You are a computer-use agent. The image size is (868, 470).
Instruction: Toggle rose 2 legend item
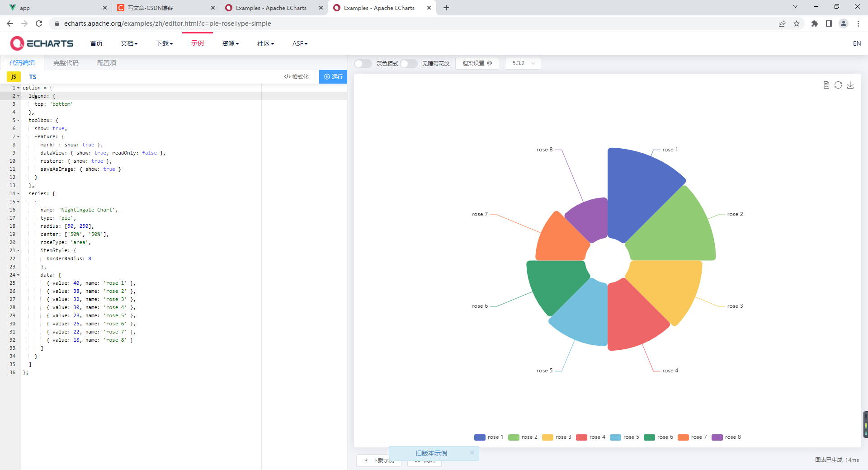coord(523,437)
